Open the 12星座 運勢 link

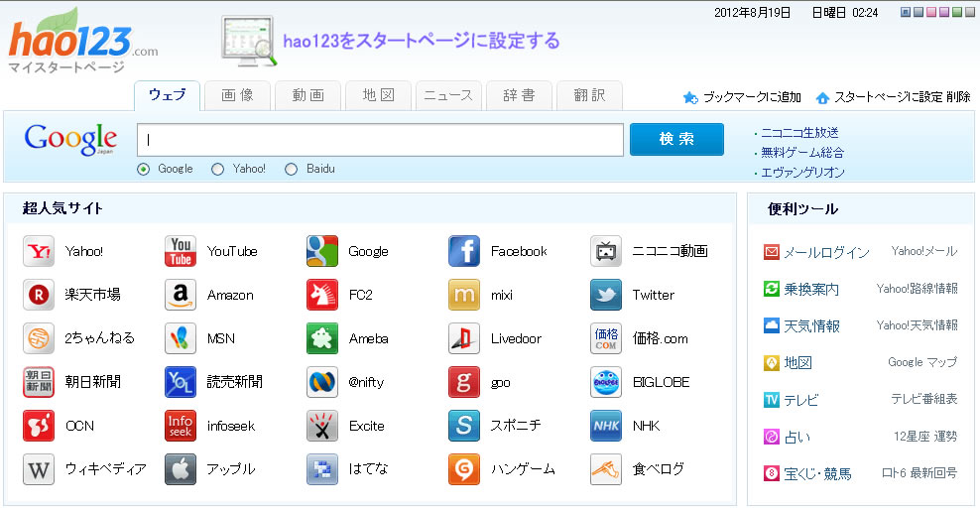pyautogui.click(x=925, y=437)
